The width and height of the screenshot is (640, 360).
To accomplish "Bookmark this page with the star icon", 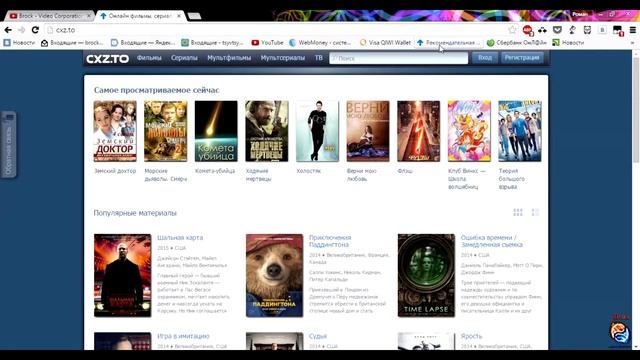I will 512,30.
